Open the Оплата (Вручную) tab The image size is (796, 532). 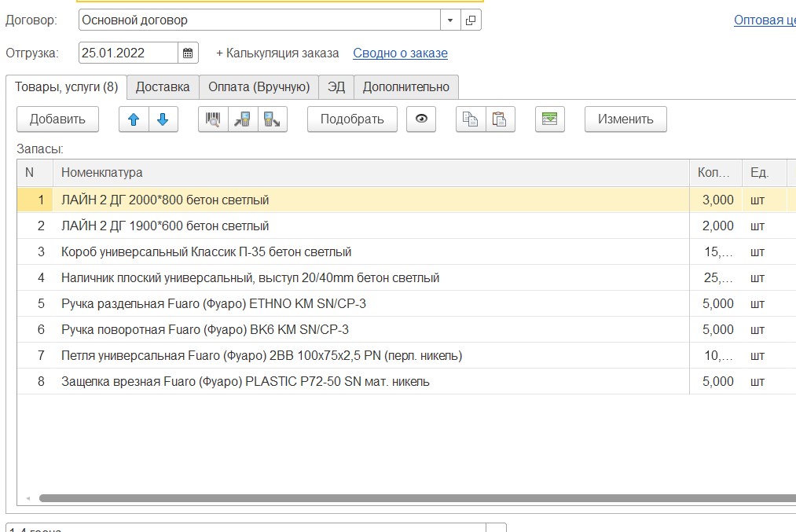point(260,86)
